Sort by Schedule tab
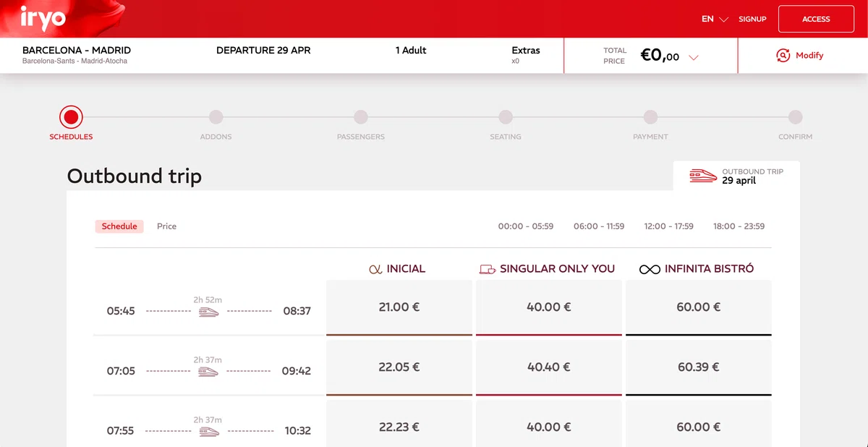Screen dimensions: 868x447 (x=119, y=226)
